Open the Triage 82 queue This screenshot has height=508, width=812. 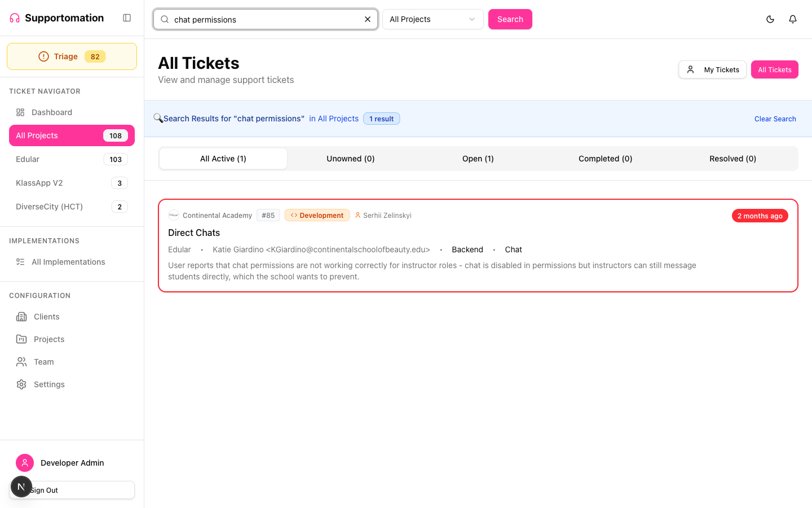pos(72,56)
